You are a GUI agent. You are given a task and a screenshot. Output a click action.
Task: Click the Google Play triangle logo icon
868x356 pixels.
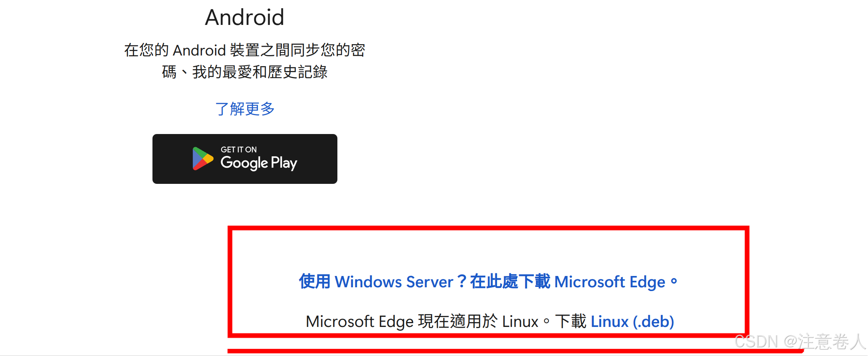tap(203, 159)
